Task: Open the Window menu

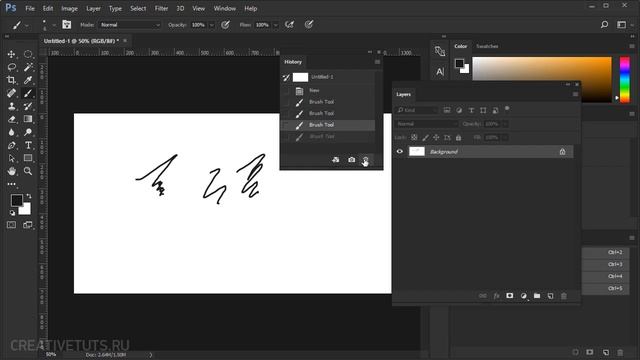Action: 224,8
